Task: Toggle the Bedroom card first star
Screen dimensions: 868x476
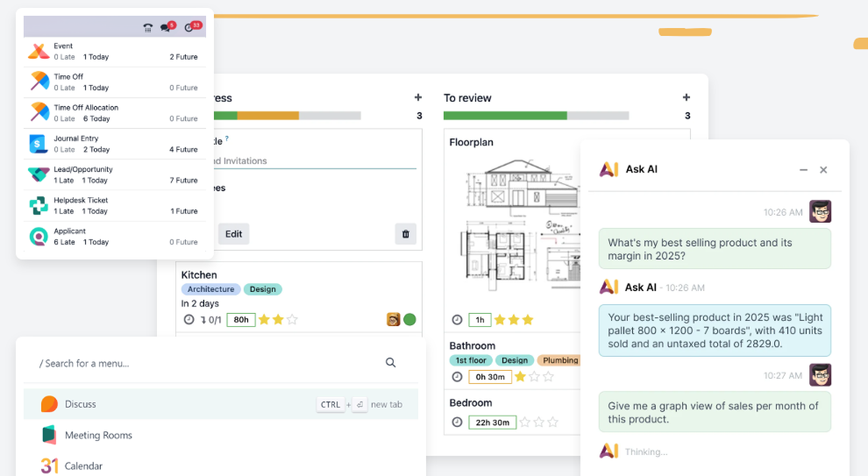Action: 524,423
